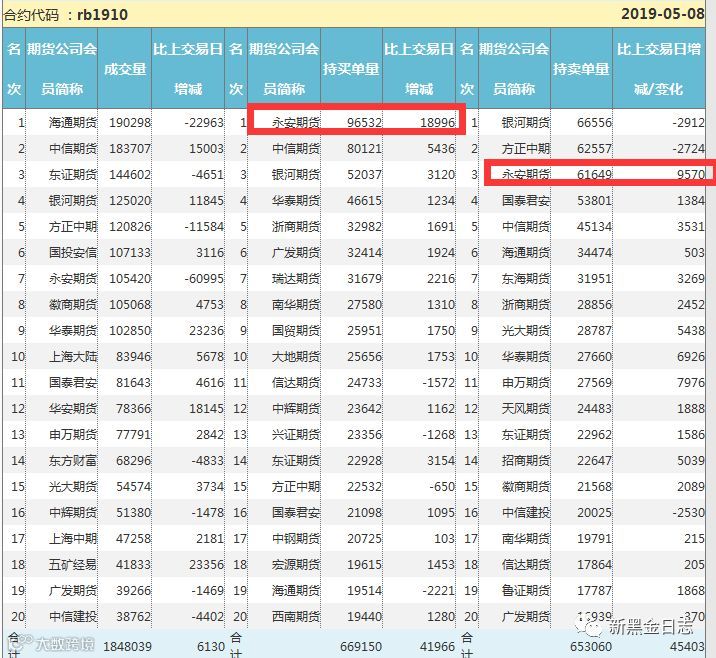716x658 pixels.
Task: Select 华泰期货 long position 46615
Action: 364,200
